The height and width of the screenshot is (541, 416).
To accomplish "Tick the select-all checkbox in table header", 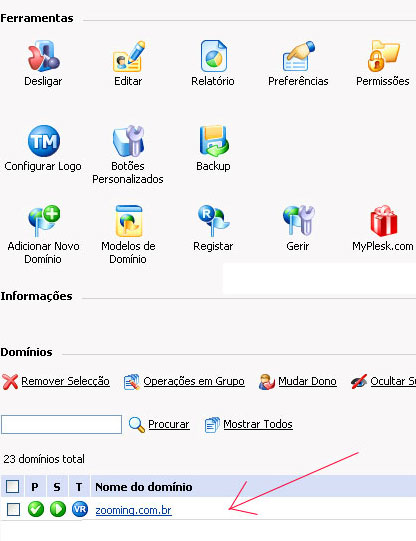I will [12, 486].
